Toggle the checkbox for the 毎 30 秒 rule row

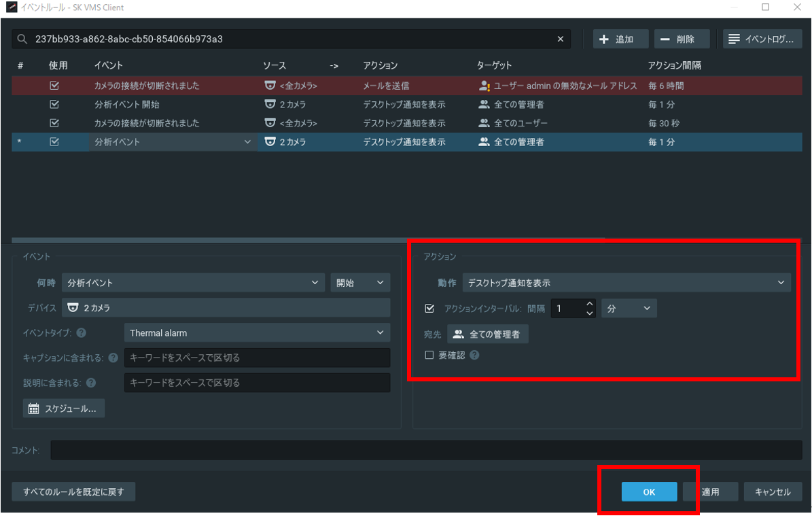click(54, 123)
